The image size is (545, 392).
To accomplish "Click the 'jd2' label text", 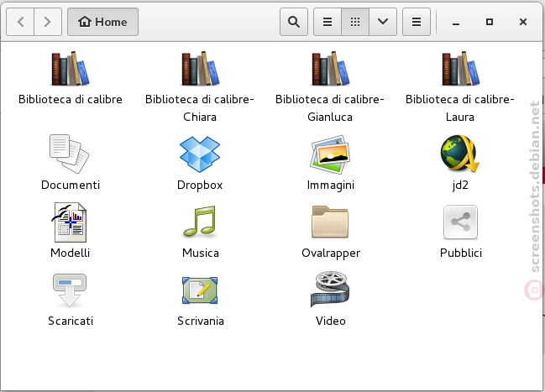I will pyautogui.click(x=460, y=186).
